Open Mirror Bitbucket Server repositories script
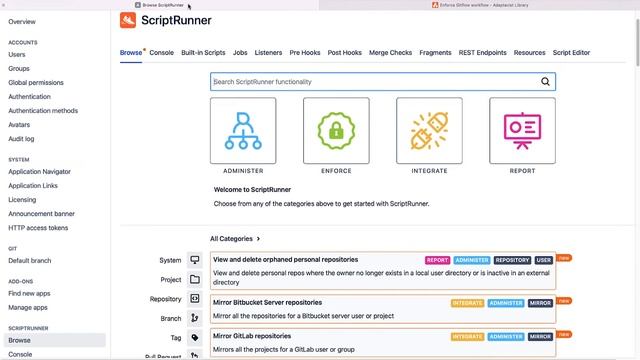 click(x=267, y=302)
